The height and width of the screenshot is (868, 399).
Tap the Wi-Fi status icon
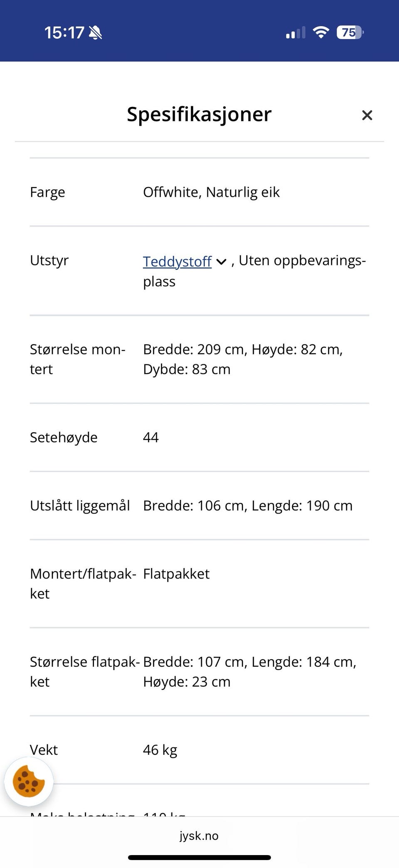[320, 32]
